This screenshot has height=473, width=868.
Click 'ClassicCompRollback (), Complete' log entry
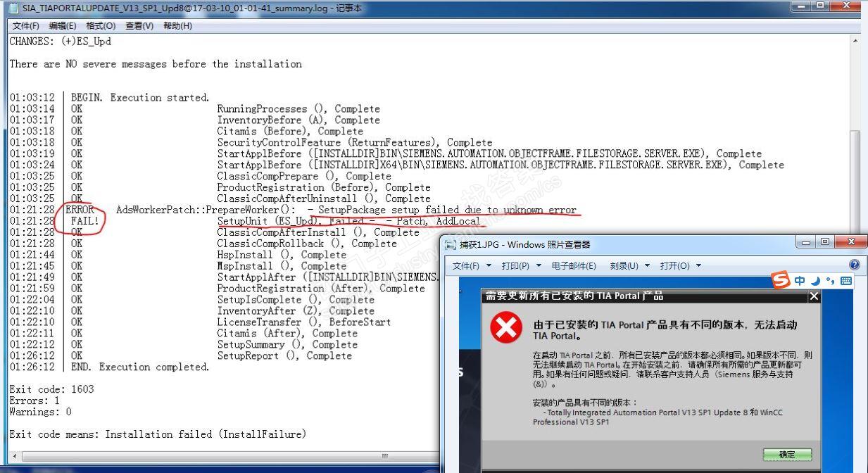coord(307,244)
